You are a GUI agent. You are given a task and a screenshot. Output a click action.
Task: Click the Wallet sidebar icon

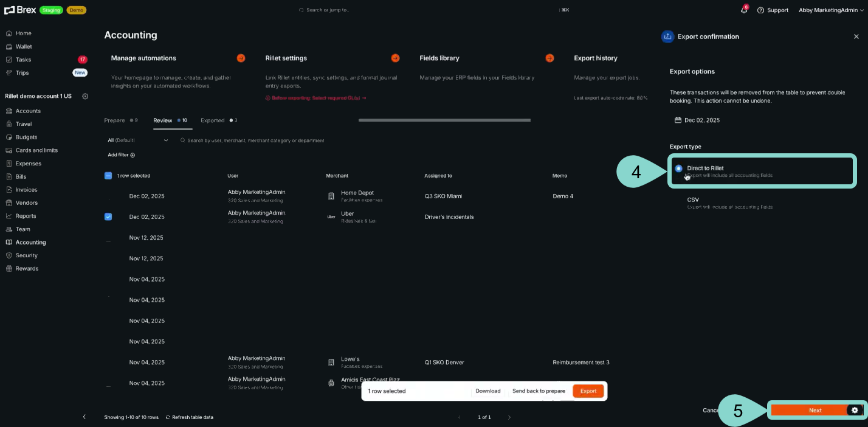(x=9, y=47)
